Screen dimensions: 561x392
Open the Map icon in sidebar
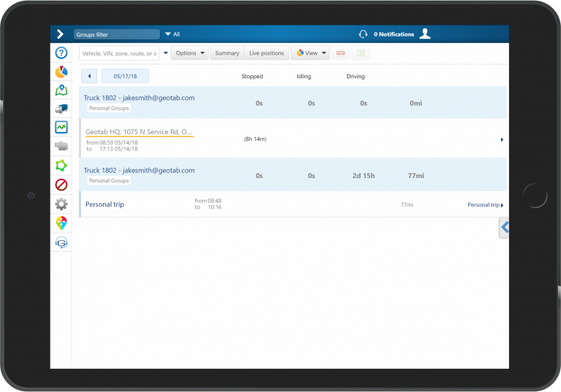tap(61, 91)
